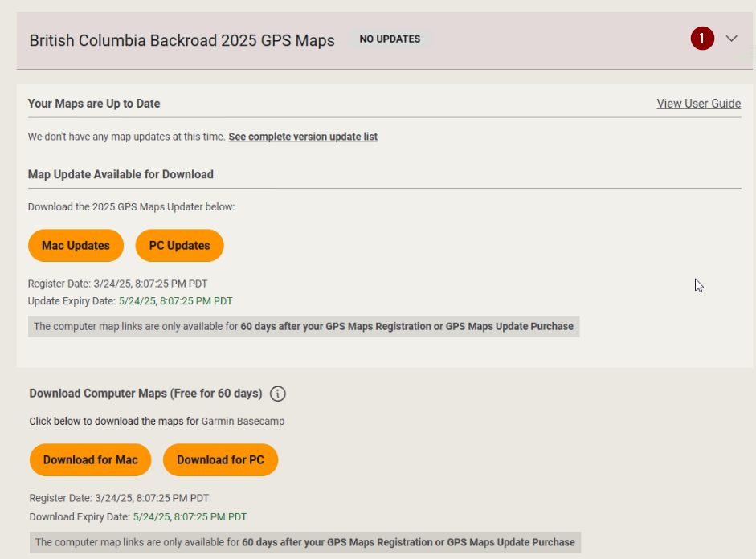Viewport: 756px width, 559px height.
Task: Click the Your Maps are Up to Date heading
Action: 94,104
